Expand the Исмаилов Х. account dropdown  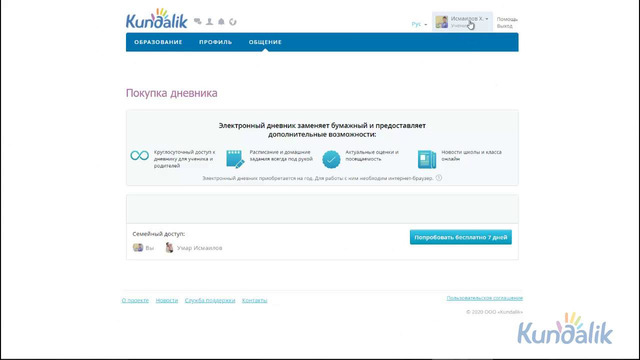[x=469, y=19]
